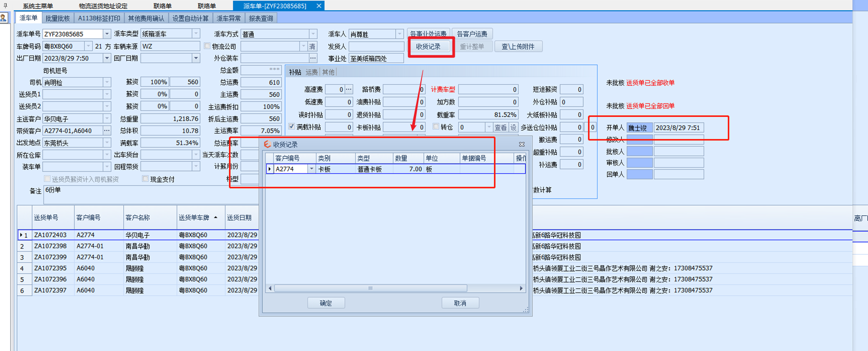Open the 其他费用确认 tab

pos(146,18)
